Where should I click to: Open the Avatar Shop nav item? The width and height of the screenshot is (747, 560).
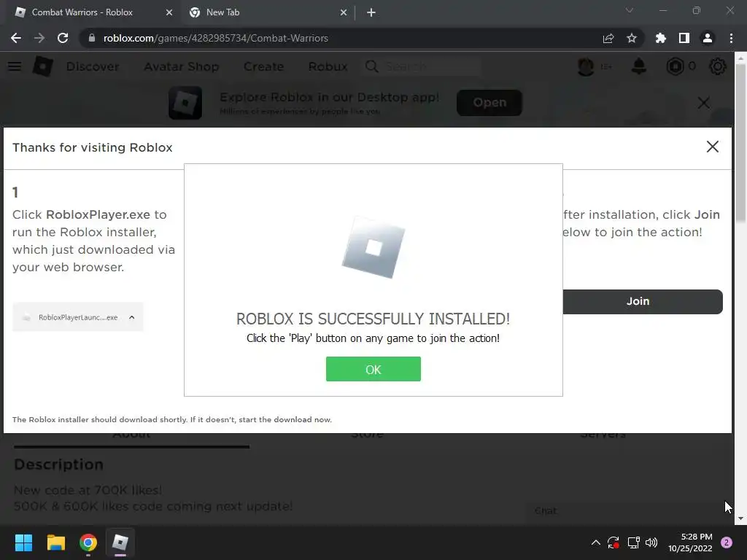point(182,66)
